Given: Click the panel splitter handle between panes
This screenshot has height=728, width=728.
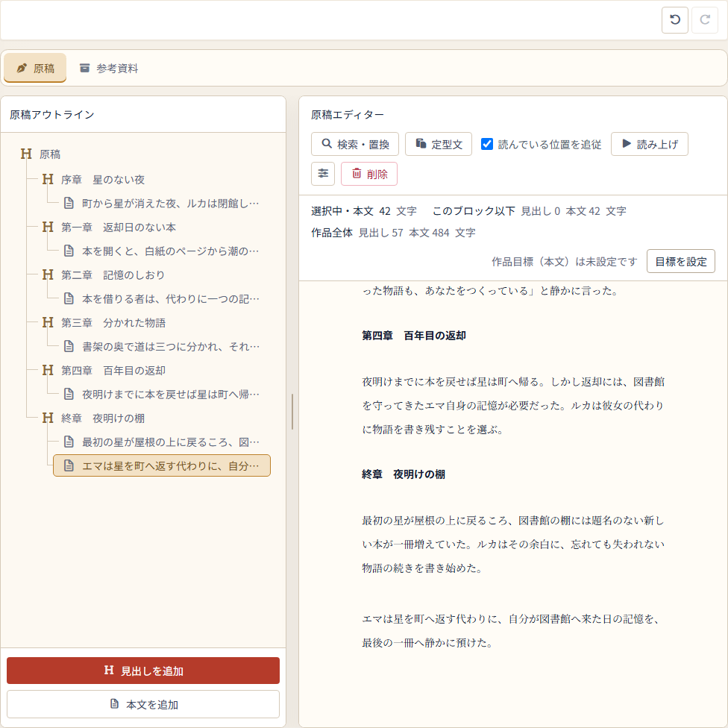Looking at the screenshot, I should click(x=292, y=411).
